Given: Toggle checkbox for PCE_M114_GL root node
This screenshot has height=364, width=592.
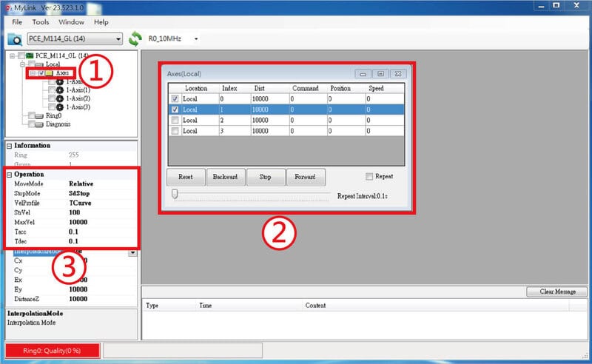Looking at the screenshot, I should (x=21, y=55).
